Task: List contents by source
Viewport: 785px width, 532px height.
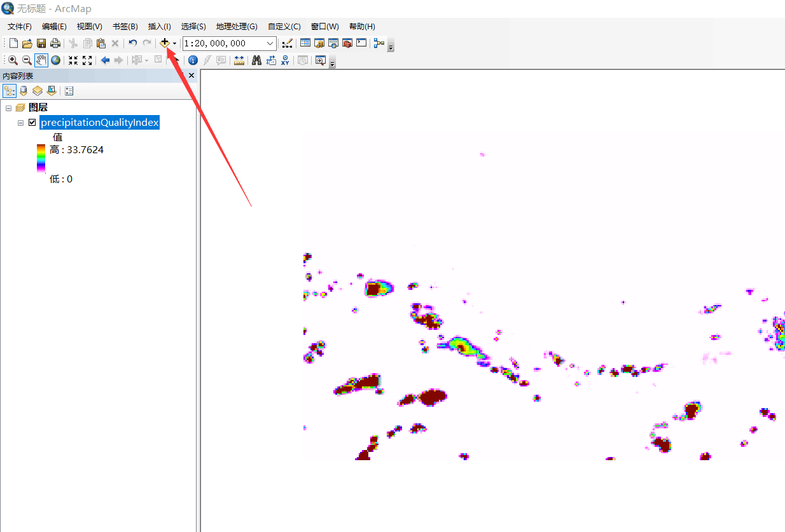Action: [24, 91]
